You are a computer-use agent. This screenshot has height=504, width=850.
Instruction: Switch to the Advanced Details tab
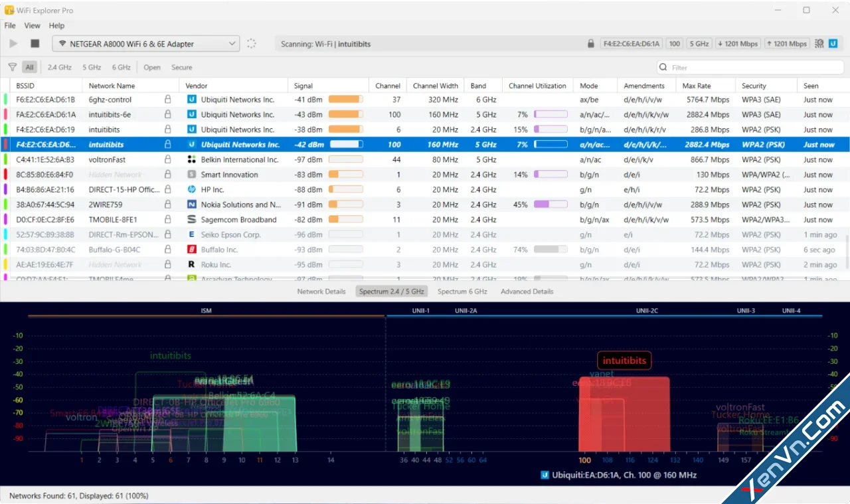(x=527, y=292)
